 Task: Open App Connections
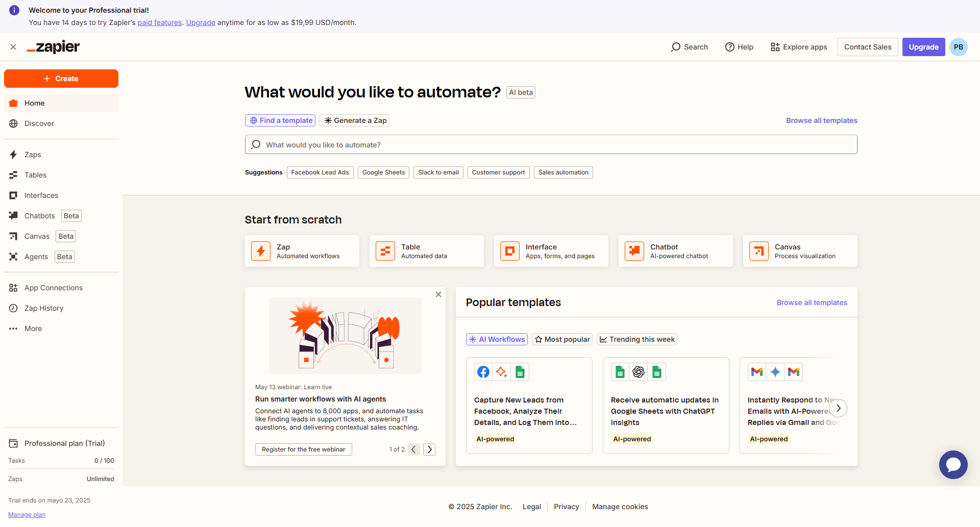click(x=61, y=288)
